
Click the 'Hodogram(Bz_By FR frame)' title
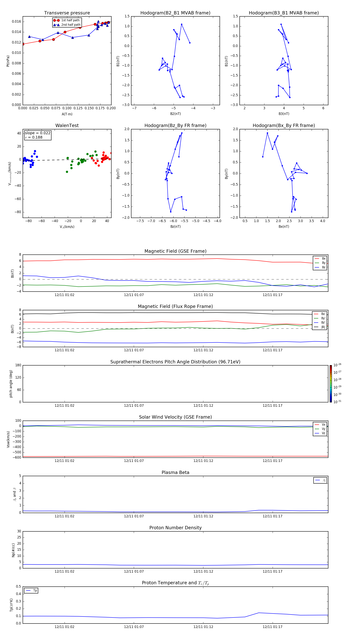tap(175, 125)
